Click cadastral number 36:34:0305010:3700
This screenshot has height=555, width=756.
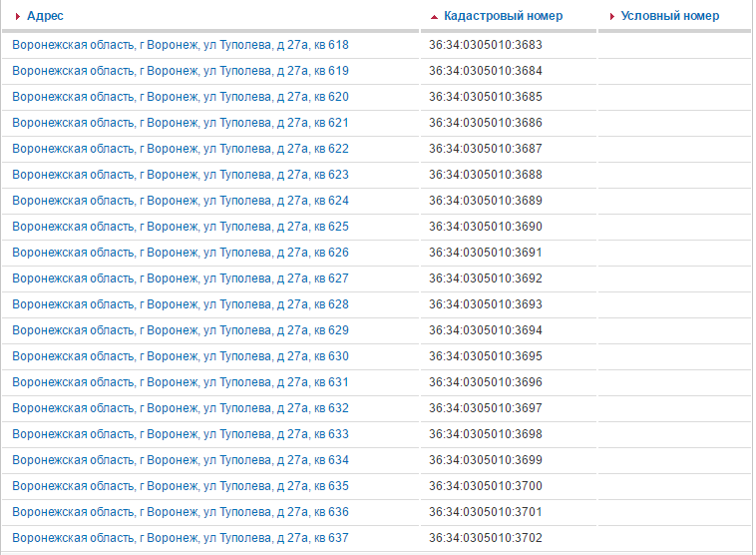[486, 486]
